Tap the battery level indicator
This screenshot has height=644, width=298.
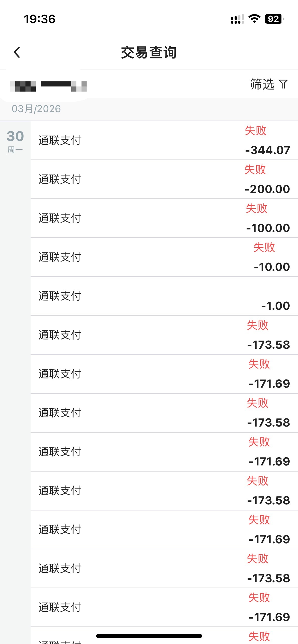(274, 19)
